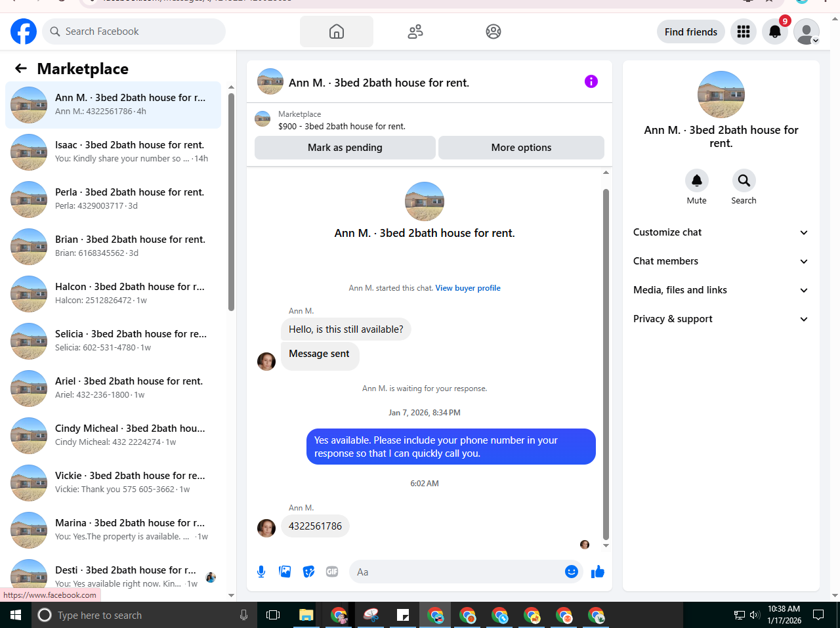Expand Customize chat section

point(721,232)
